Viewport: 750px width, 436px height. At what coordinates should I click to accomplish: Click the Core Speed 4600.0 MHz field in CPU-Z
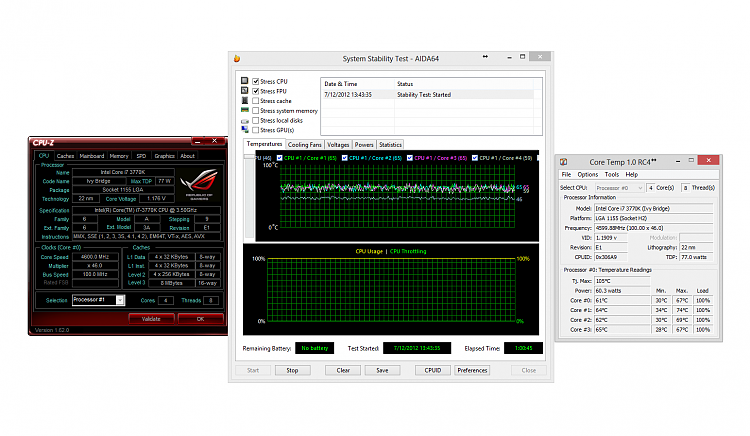pos(95,257)
